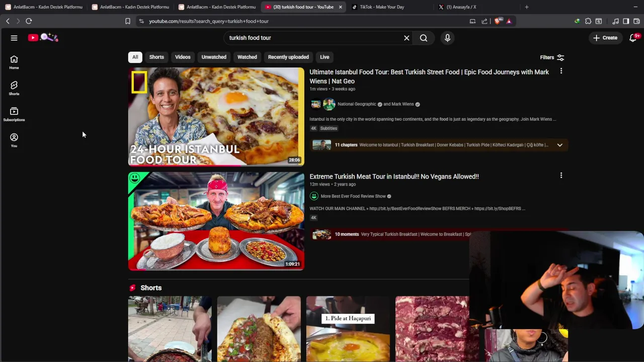Open the National Geographic channel link
The width and height of the screenshot is (644, 362).
click(x=357, y=104)
